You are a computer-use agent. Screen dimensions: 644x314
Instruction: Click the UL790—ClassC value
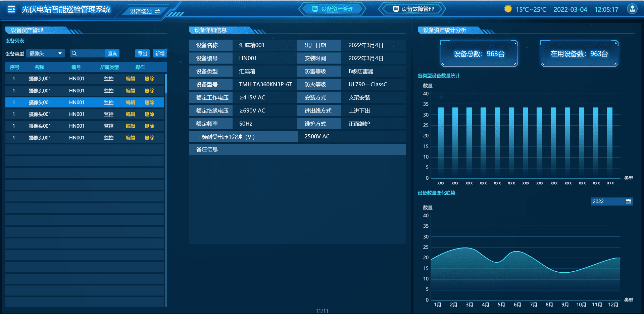[x=367, y=84]
